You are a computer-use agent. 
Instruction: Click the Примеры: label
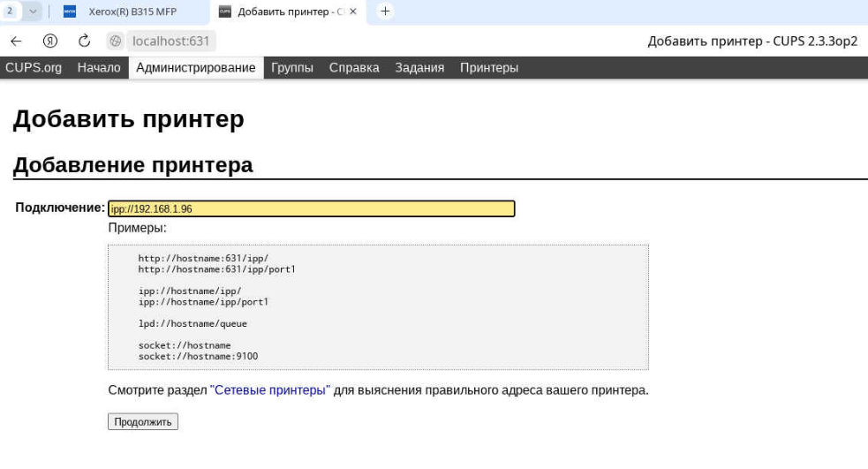pyautogui.click(x=137, y=228)
